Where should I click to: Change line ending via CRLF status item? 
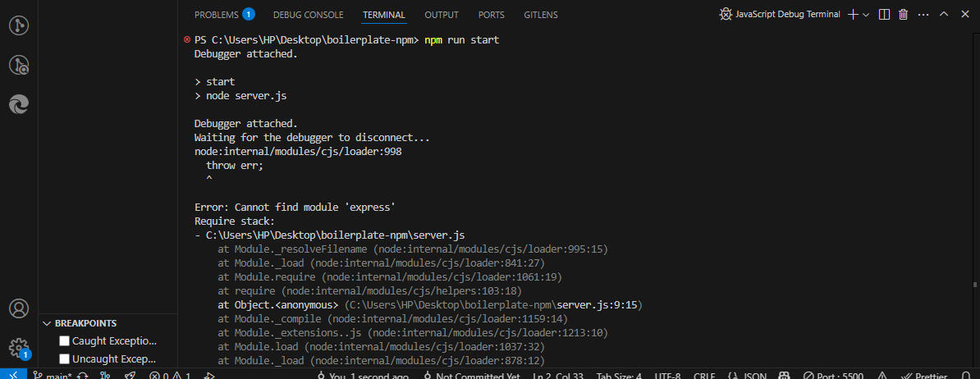pyautogui.click(x=703, y=376)
